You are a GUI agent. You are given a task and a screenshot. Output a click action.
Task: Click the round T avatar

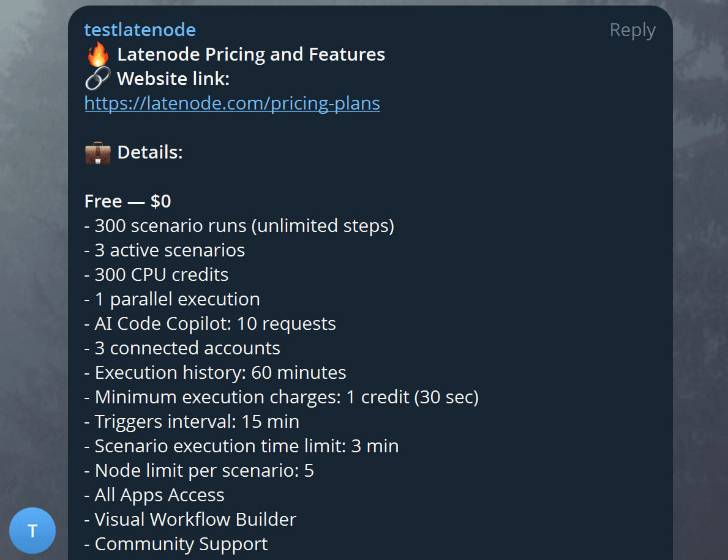32,531
